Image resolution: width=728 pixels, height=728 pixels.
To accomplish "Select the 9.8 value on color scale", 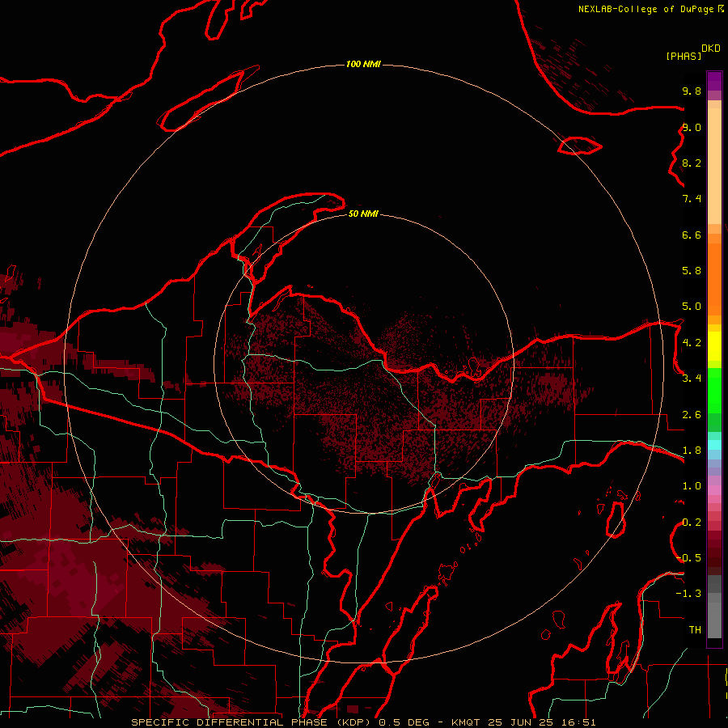I will (692, 91).
